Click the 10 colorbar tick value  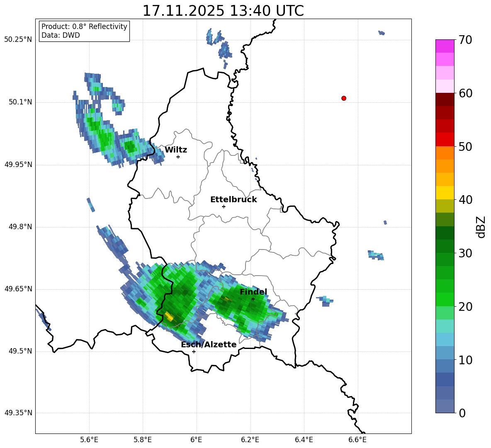[465, 360]
